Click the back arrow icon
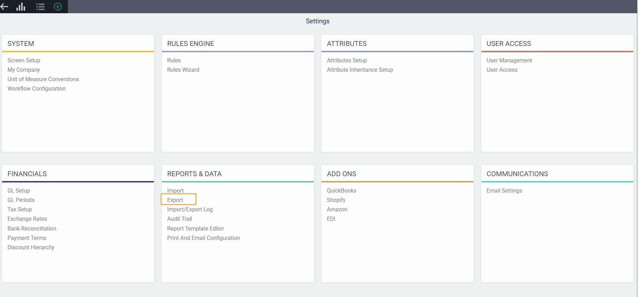This screenshot has height=297, width=644. (x=5, y=7)
